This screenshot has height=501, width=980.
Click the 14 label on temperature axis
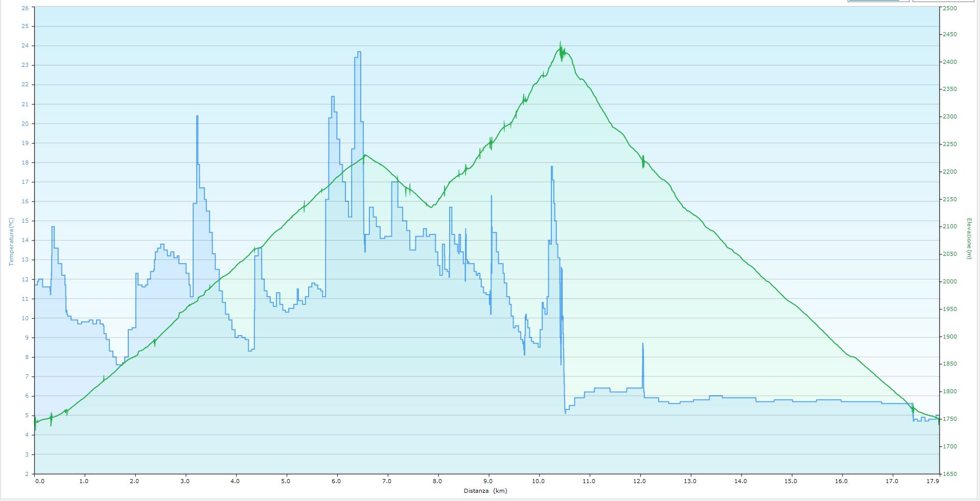click(x=25, y=240)
